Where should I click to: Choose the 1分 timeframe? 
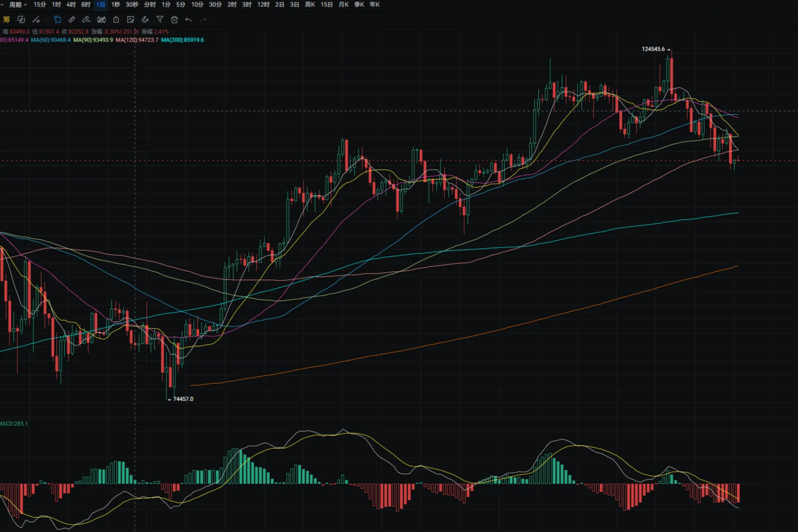[166, 5]
